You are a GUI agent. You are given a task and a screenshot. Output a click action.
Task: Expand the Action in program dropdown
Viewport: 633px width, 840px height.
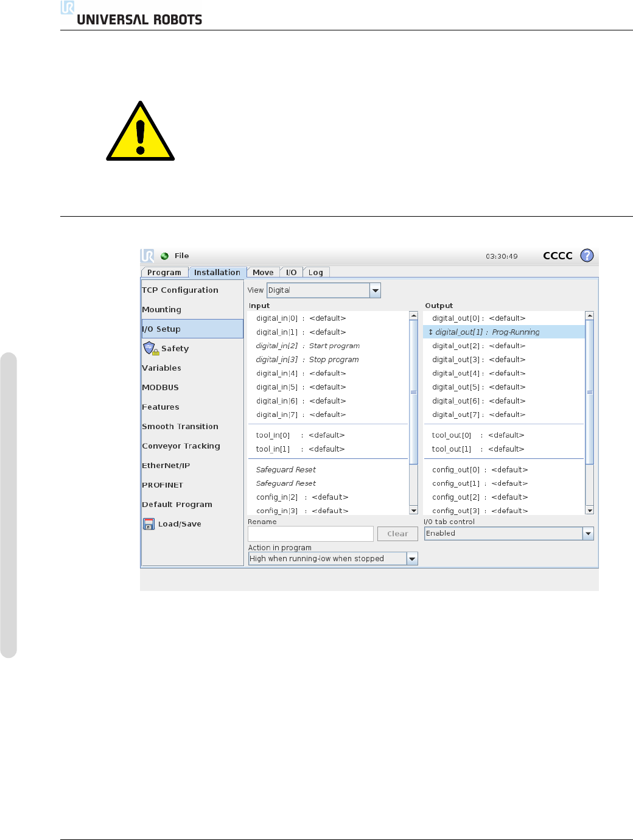pos(333,559)
